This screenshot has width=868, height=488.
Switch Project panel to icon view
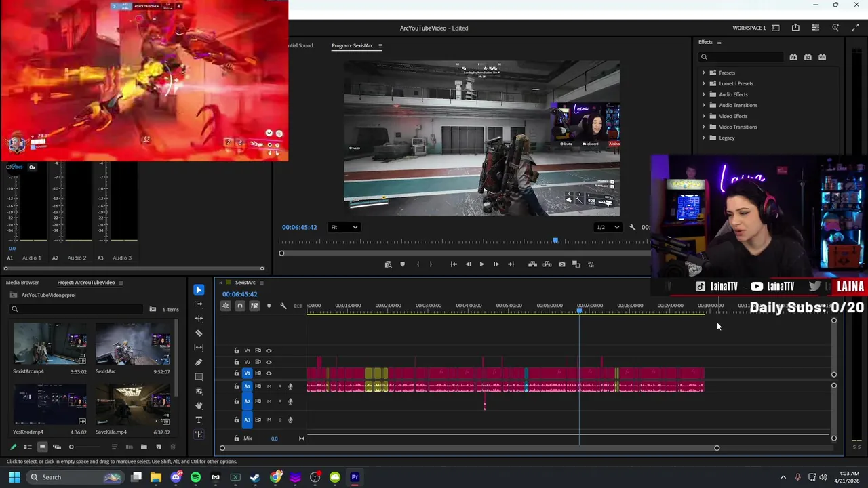click(42, 447)
